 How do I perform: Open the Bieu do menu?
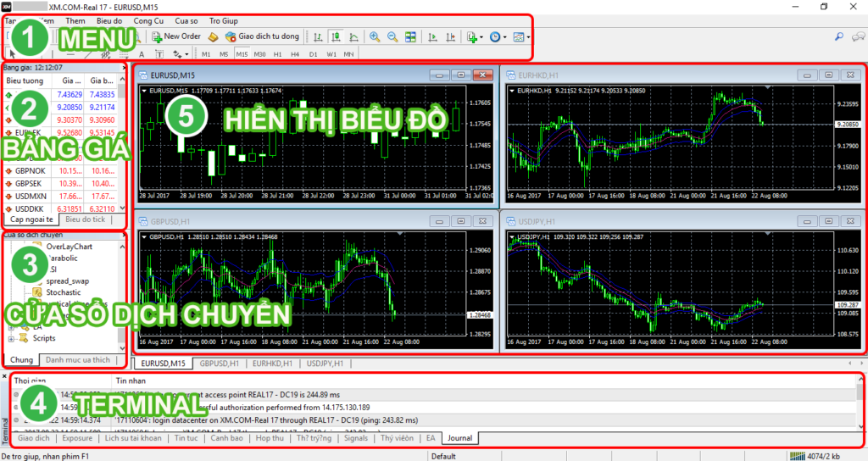coord(108,19)
